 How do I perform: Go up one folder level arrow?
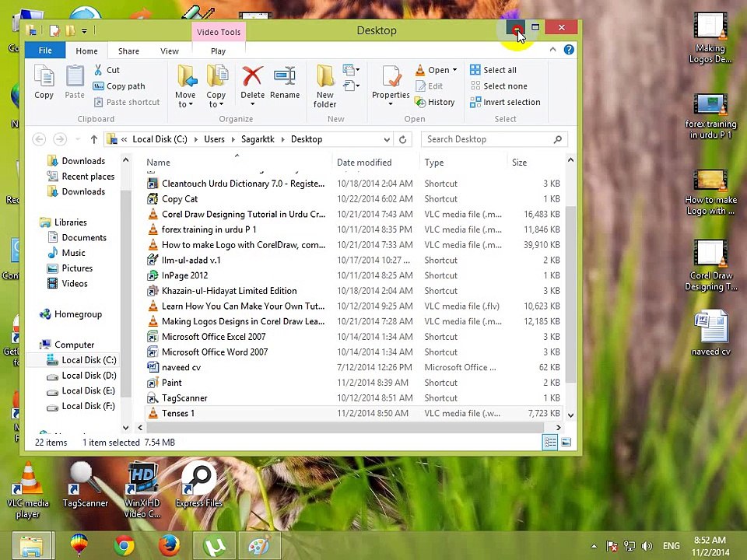click(x=94, y=139)
